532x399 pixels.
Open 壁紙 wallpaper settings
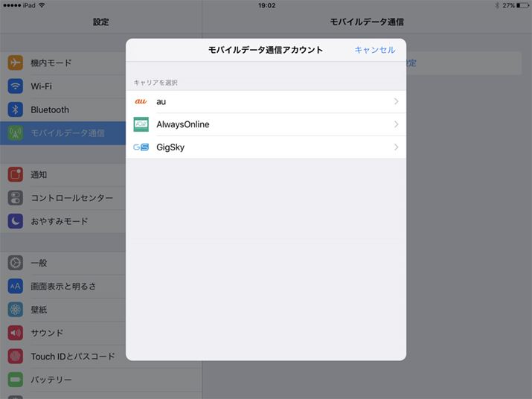[x=39, y=310]
